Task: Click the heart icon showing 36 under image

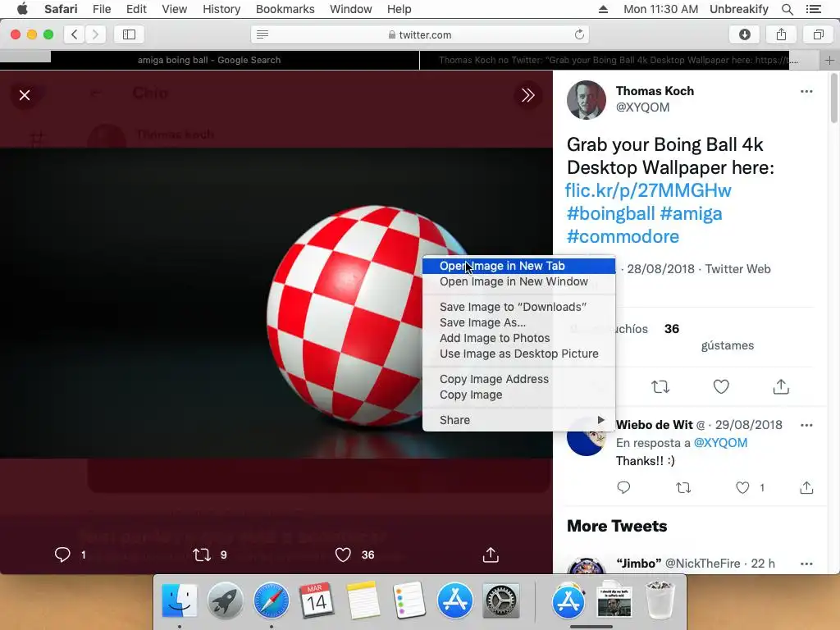Action: pyautogui.click(x=343, y=555)
